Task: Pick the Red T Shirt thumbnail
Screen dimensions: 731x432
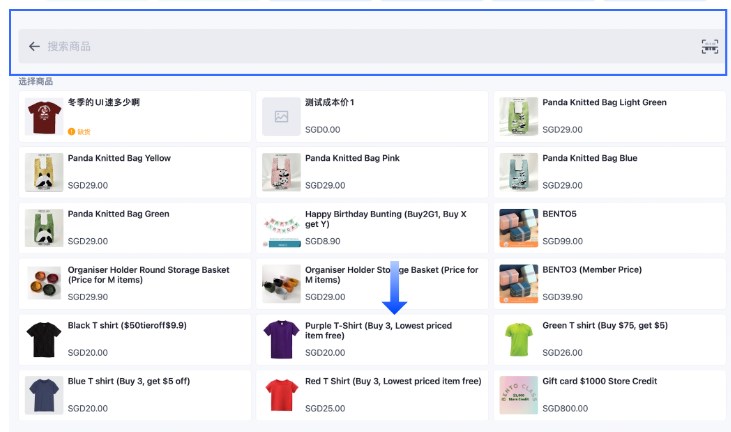Action: click(x=281, y=396)
